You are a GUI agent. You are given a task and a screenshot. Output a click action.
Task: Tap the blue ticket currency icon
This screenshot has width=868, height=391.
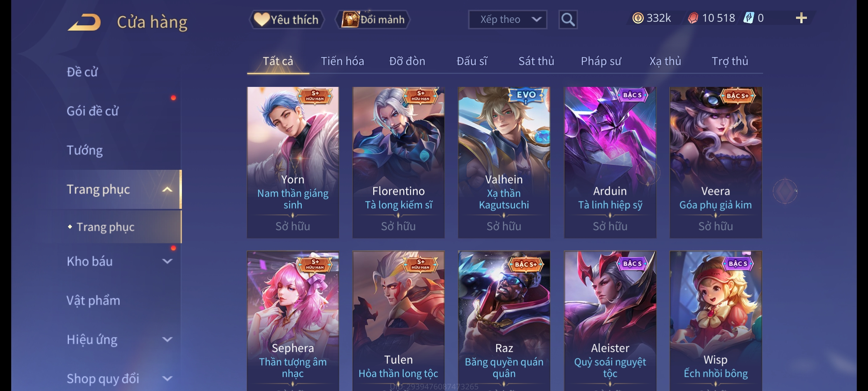point(748,18)
